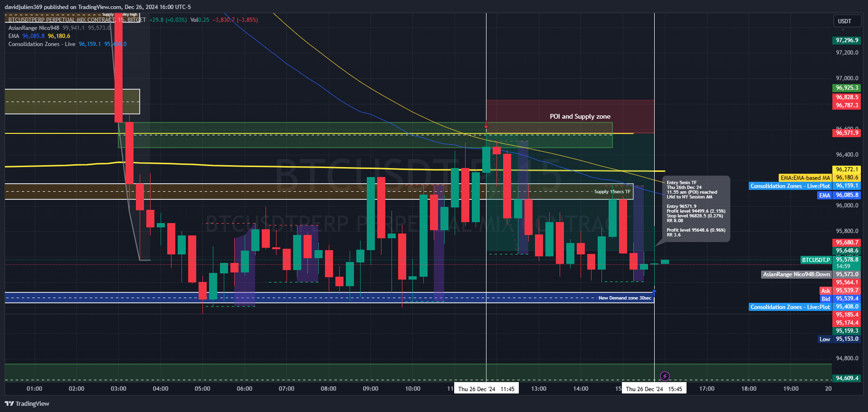
Task: Click the AsianRange Nico948:Down axis label
Action: click(797, 274)
